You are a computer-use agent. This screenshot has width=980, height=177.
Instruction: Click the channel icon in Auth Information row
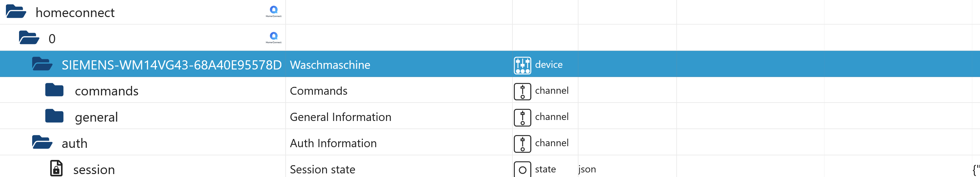[x=522, y=144]
